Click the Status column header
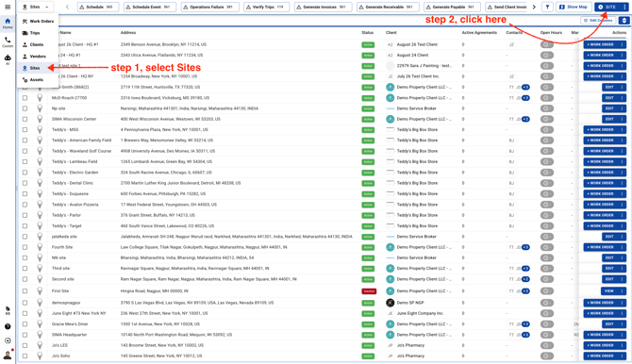Image resolution: width=632 pixels, height=364 pixels. pyautogui.click(x=367, y=33)
